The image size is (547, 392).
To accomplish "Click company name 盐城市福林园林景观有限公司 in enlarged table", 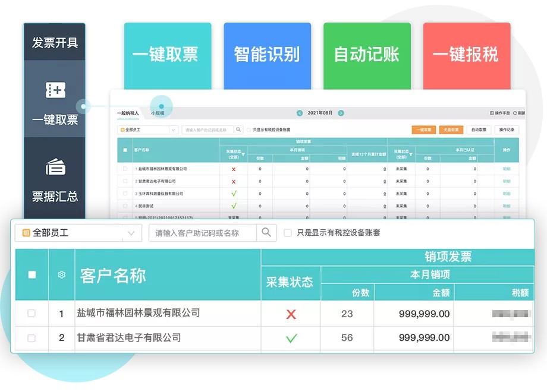I will click(139, 313).
